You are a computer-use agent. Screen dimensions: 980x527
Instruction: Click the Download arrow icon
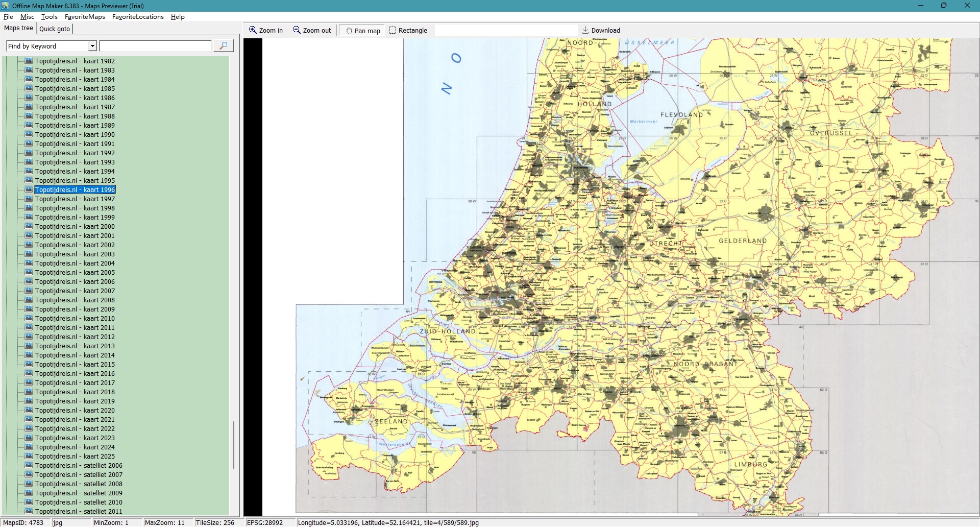[x=585, y=30]
